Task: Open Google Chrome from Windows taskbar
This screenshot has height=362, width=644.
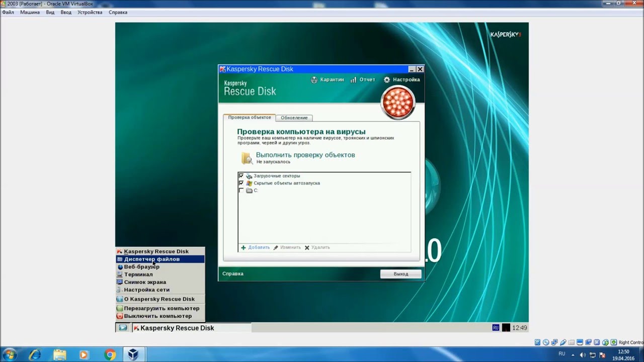Action: pos(109,354)
